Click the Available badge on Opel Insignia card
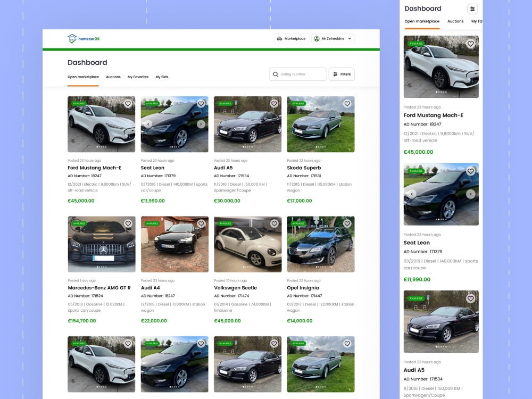Viewport: 532px width, 399px height. click(x=298, y=223)
